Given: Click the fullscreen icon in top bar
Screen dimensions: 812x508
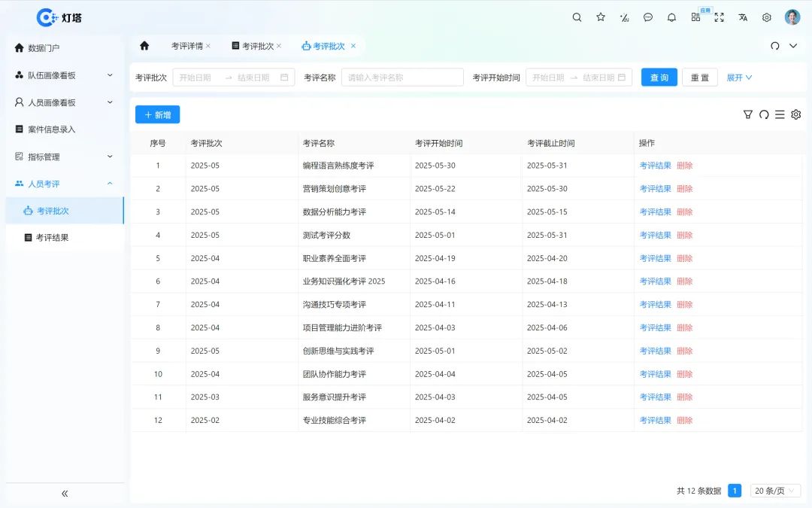Looking at the screenshot, I should point(719,17).
